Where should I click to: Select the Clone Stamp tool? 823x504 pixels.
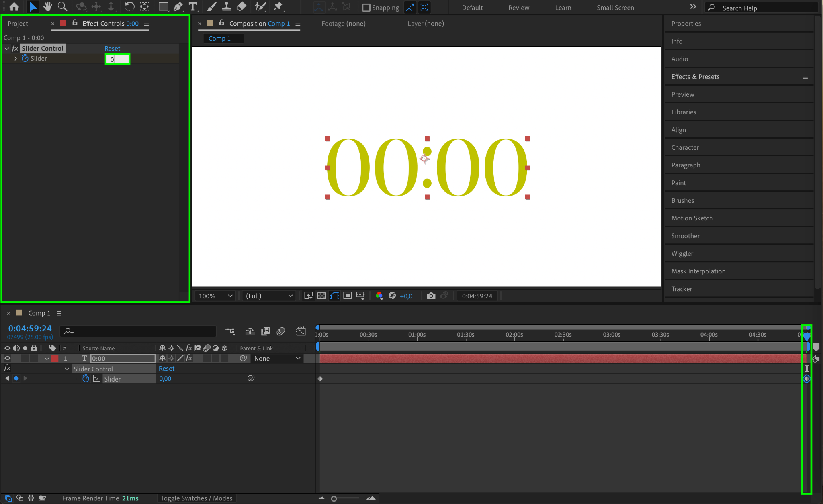tap(226, 7)
